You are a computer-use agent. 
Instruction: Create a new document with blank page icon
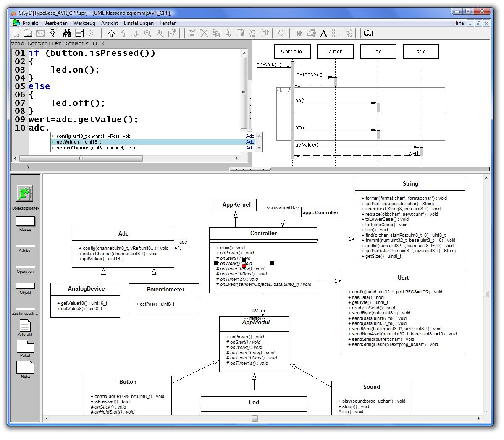click(16, 33)
